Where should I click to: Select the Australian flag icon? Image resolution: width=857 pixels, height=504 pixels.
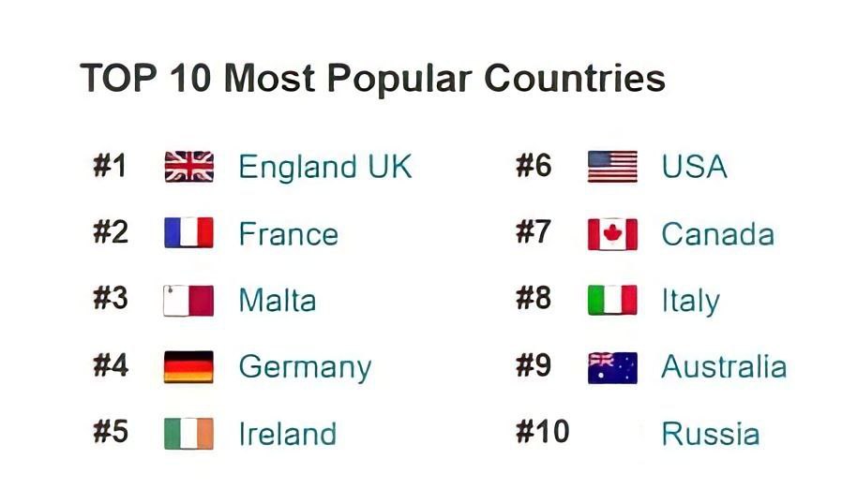[612, 367]
